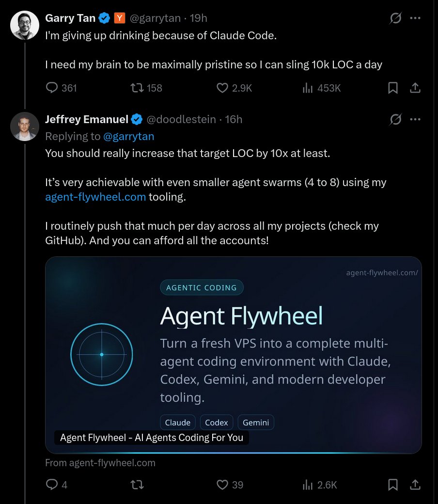View analytics on Garry Tan's tweet
This screenshot has height=504, width=438.
(x=308, y=88)
